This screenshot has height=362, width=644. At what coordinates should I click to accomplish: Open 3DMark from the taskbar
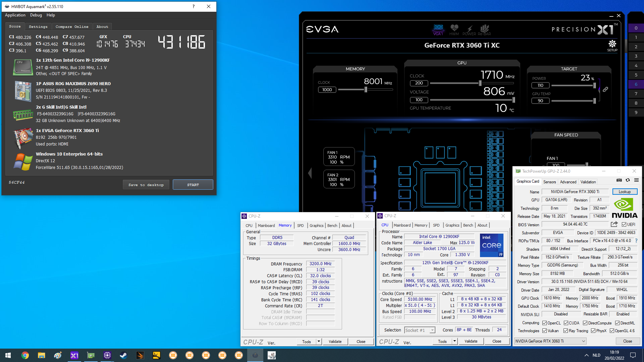coord(140,355)
